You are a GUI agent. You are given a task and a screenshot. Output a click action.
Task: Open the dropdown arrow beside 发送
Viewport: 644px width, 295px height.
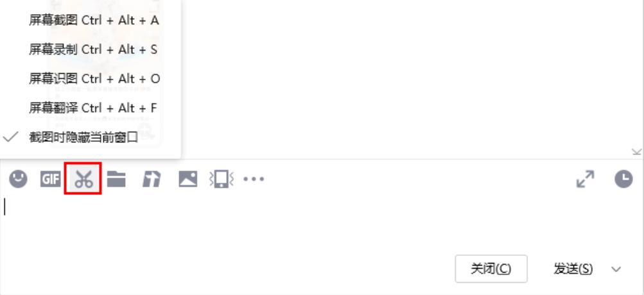click(x=616, y=269)
